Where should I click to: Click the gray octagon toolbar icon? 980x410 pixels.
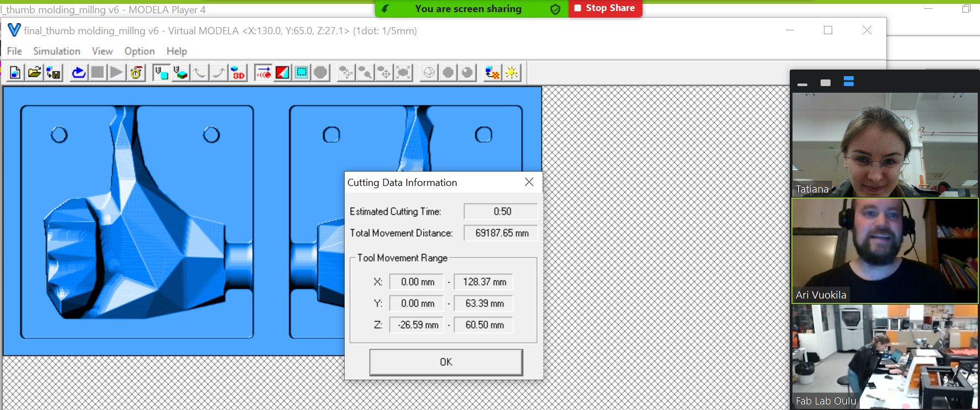(320, 72)
